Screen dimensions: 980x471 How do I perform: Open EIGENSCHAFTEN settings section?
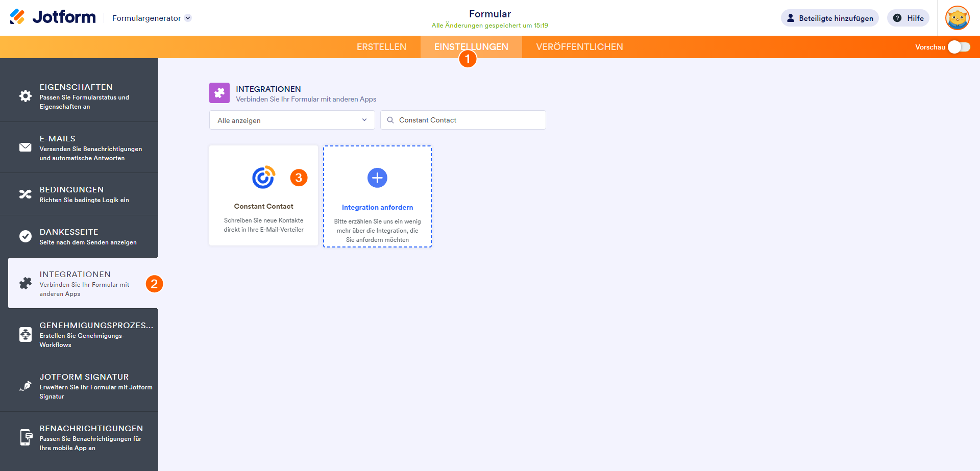point(79,96)
